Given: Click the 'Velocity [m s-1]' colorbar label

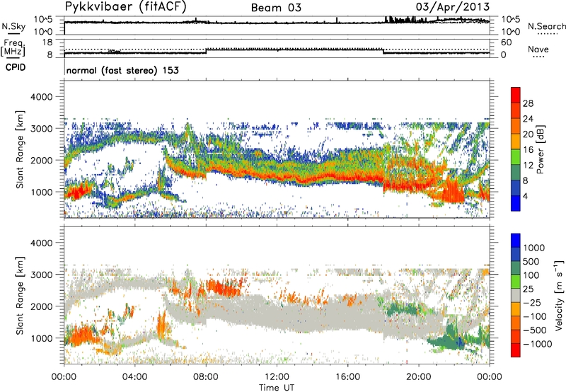Looking at the screenshot, I should [x=558, y=296].
